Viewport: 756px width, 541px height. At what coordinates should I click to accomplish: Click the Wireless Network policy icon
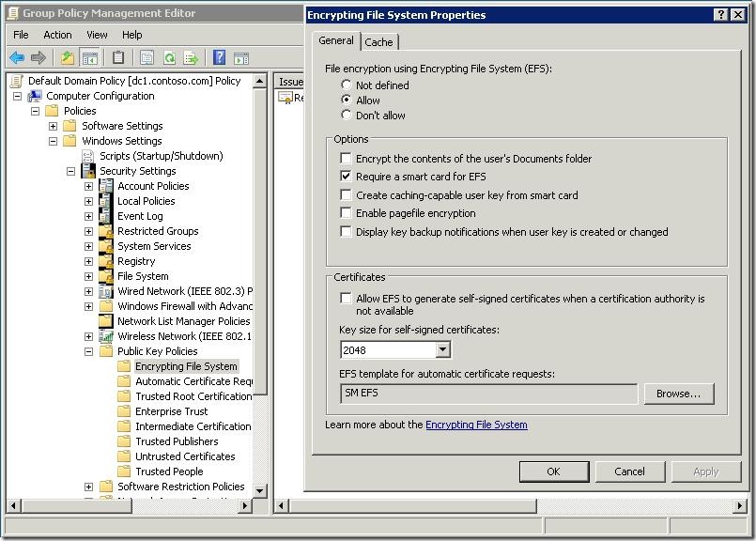point(106,336)
